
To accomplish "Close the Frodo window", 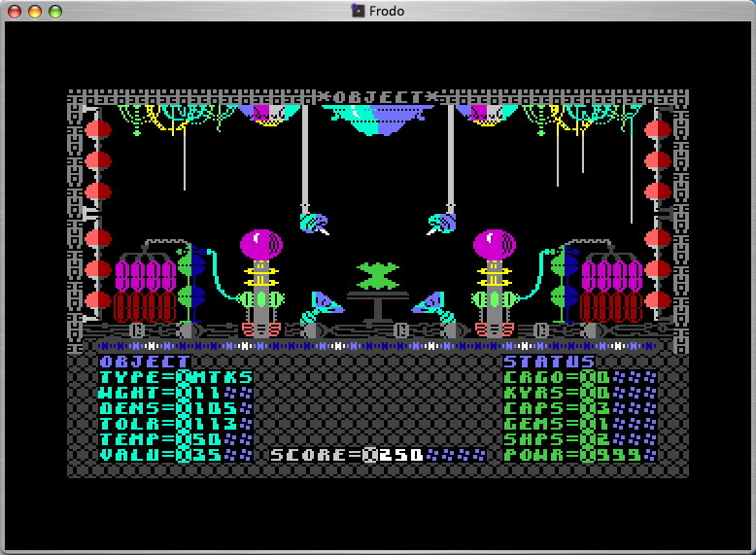I will (15, 11).
